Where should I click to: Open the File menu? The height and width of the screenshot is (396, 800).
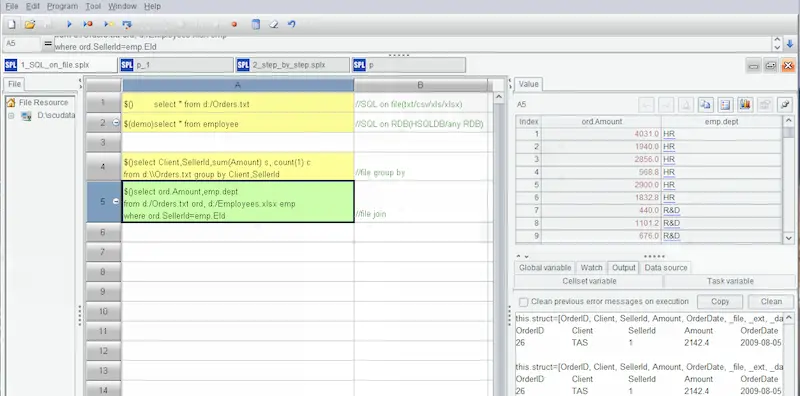pos(11,6)
